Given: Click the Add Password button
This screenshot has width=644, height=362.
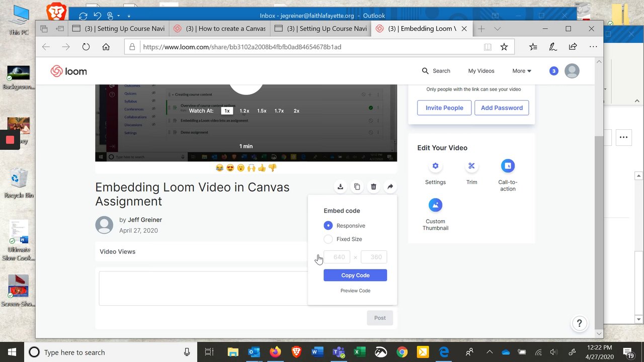Looking at the screenshot, I should pos(502,108).
